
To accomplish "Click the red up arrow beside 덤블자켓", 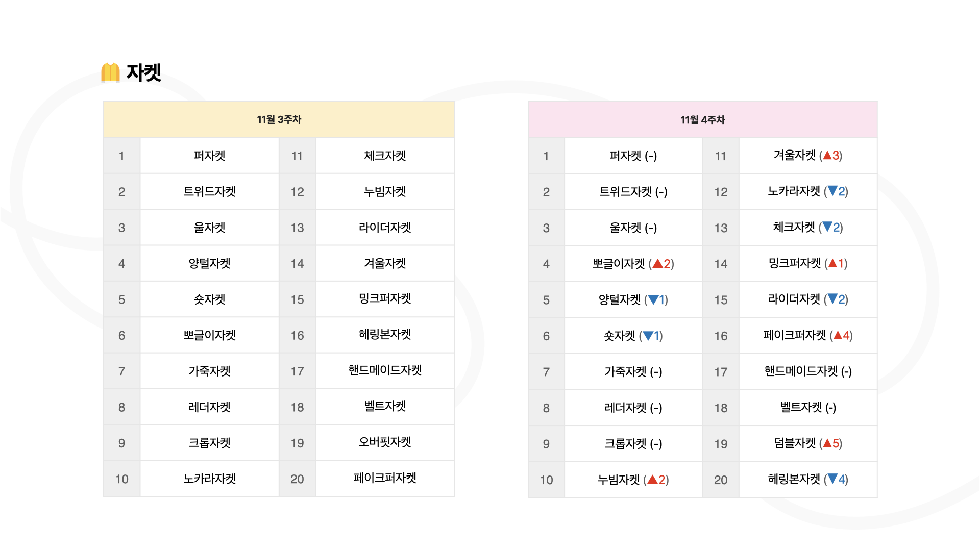I will click(827, 443).
